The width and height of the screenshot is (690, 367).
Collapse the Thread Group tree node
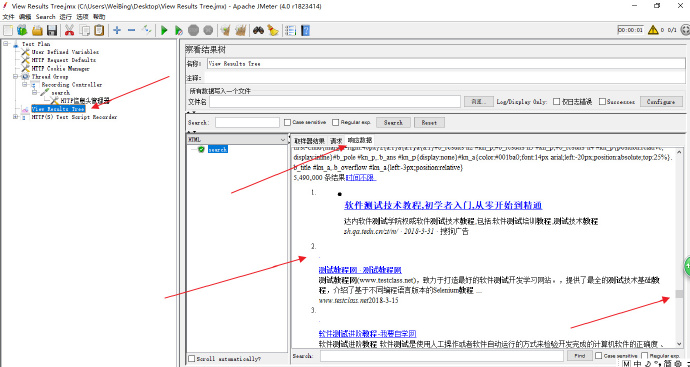(x=15, y=77)
